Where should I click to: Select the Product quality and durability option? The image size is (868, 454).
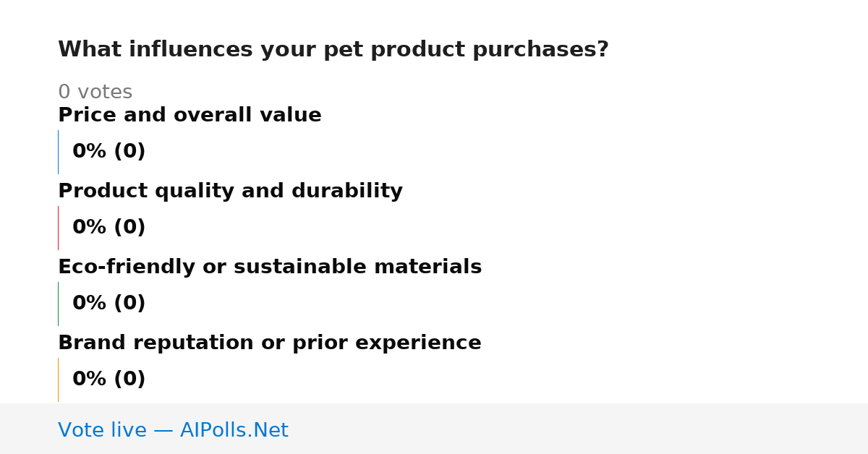(x=230, y=192)
